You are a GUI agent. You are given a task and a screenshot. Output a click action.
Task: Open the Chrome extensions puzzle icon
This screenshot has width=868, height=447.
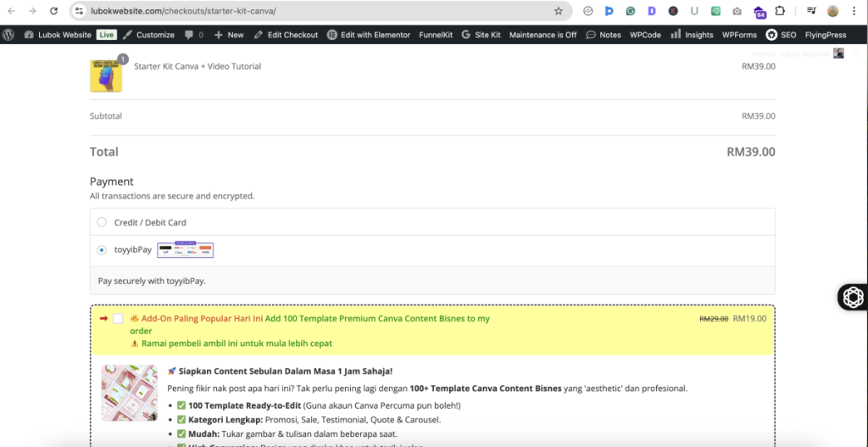(780, 11)
